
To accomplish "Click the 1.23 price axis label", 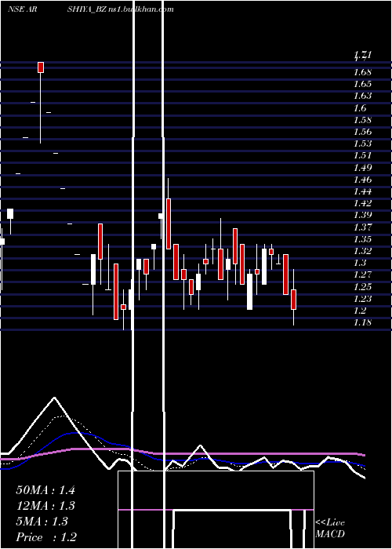I will click(x=362, y=299).
